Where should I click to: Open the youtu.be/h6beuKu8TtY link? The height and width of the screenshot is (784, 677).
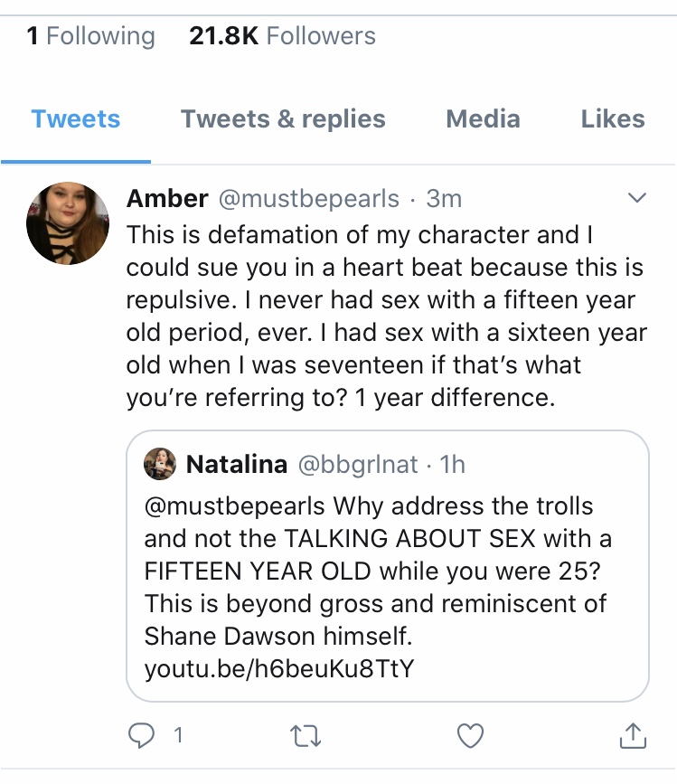279,668
